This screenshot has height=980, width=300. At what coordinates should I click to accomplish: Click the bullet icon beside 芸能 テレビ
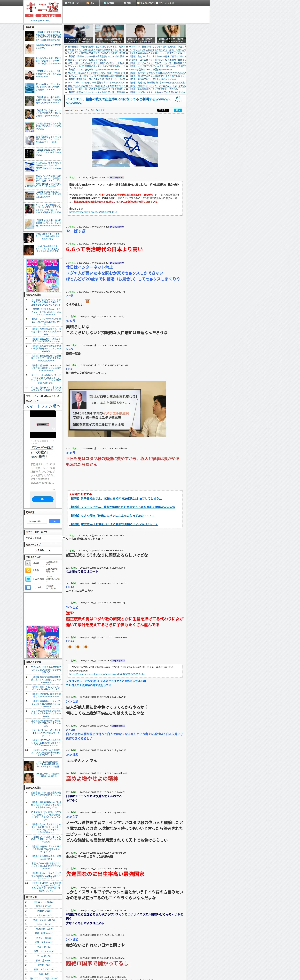click(26, 920)
